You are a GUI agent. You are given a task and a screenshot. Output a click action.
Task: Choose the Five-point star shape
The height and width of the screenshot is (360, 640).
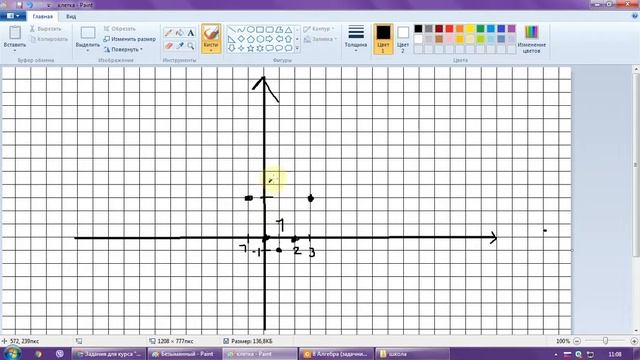coord(250,48)
